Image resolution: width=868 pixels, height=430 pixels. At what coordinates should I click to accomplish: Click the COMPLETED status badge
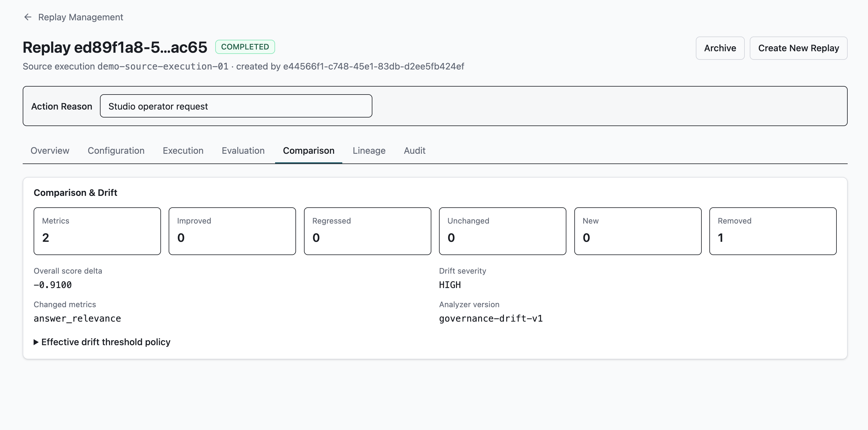(x=245, y=47)
